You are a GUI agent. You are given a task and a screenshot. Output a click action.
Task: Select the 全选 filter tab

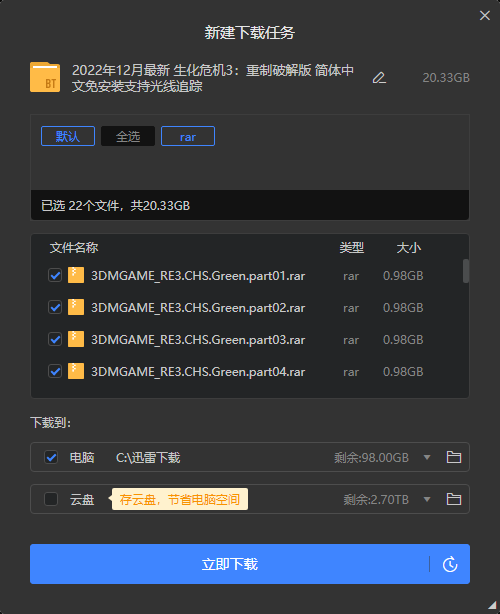click(128, 136)
